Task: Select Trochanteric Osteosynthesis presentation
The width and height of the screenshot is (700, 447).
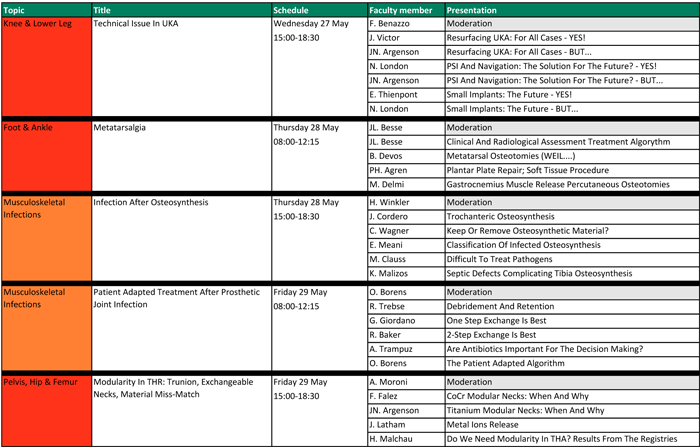Action: [500, 217]
